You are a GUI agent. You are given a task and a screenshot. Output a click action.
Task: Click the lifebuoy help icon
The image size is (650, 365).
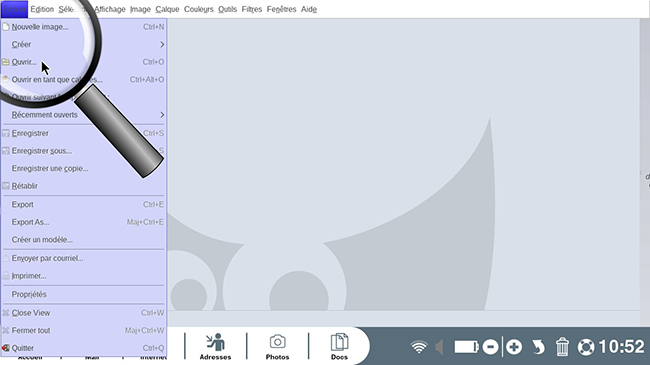point(586,347)
